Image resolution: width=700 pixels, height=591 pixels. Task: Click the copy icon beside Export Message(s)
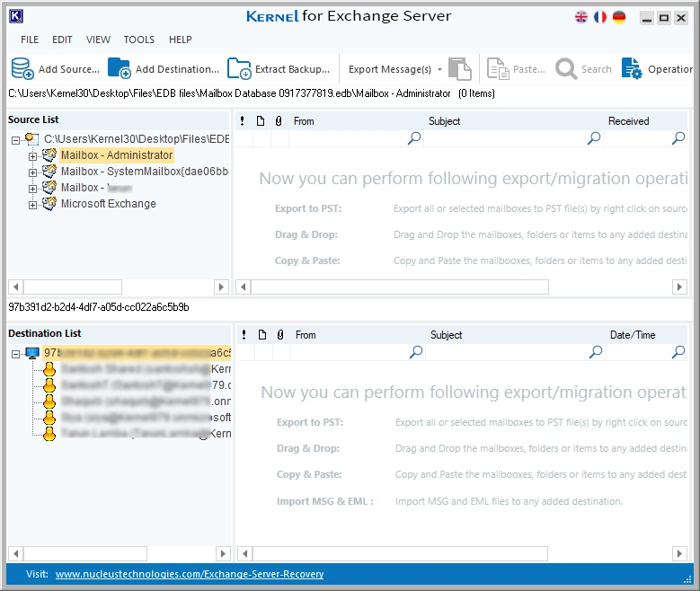(x=460, y=68)
